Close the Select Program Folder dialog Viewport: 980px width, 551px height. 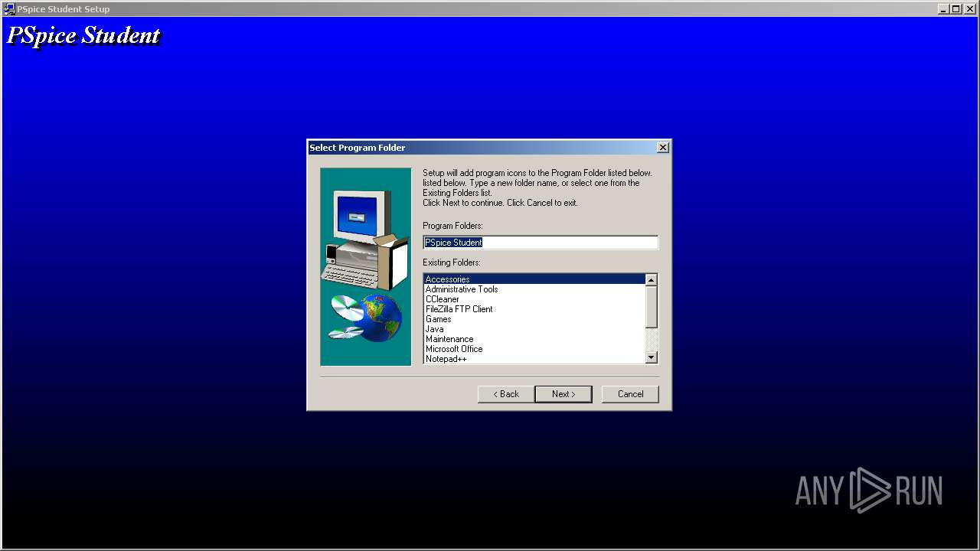[663, 148]
